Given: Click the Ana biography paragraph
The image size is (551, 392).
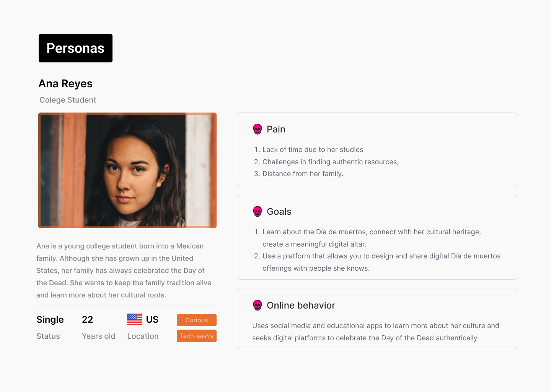Looking at the screenshot, I should click(x=124, y=271).
